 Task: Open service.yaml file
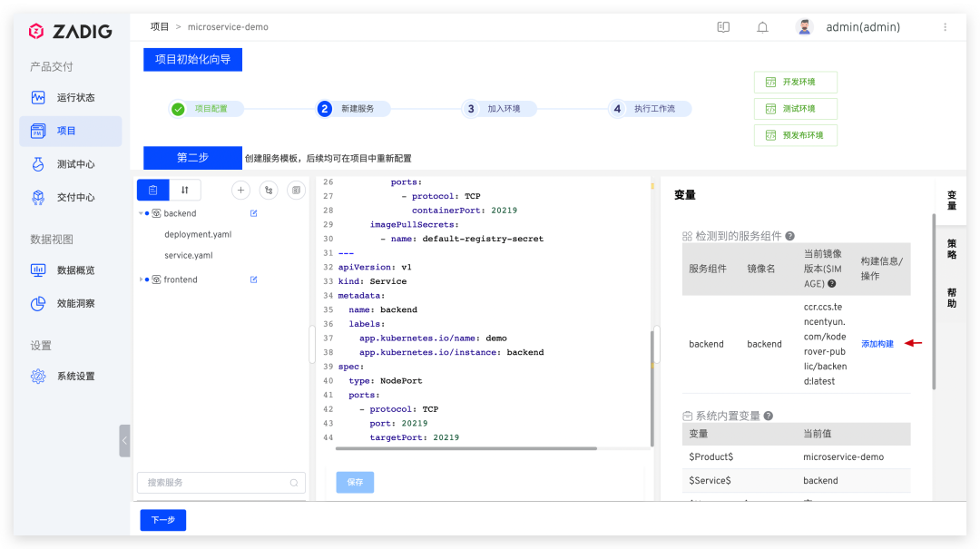[x=189, y=255]
